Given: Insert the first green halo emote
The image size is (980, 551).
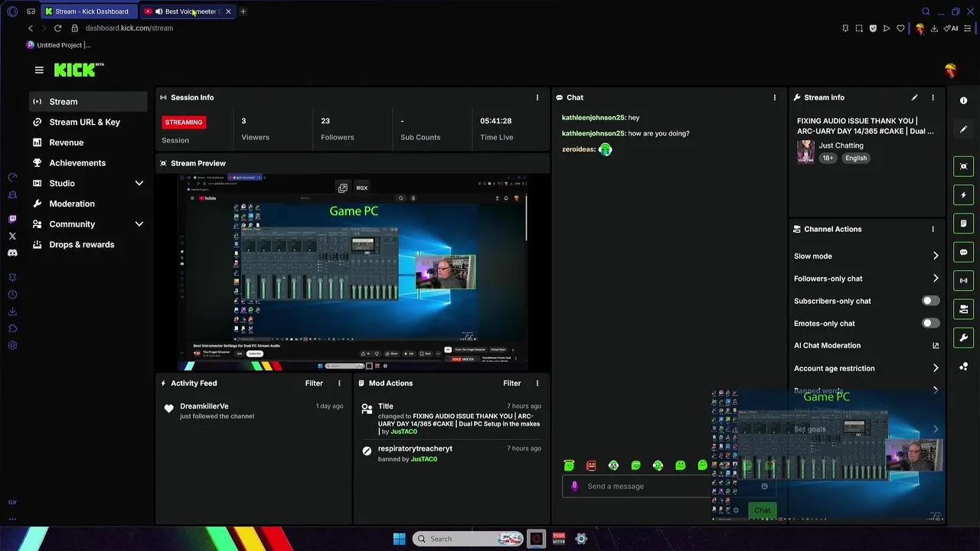Looking at the screenshot, I should click(569, 465).
